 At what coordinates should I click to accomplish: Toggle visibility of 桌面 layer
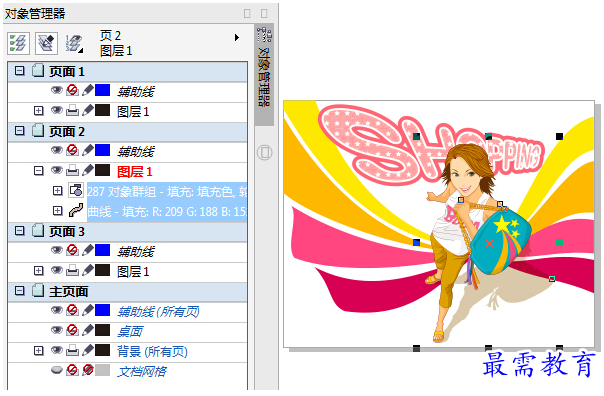(x=57, y=330)
